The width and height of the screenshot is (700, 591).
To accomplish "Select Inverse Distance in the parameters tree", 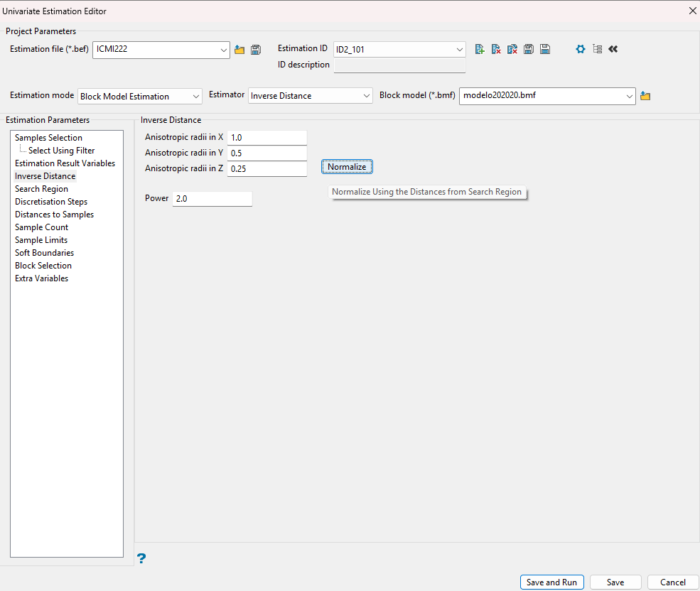I will coord(45,176).
